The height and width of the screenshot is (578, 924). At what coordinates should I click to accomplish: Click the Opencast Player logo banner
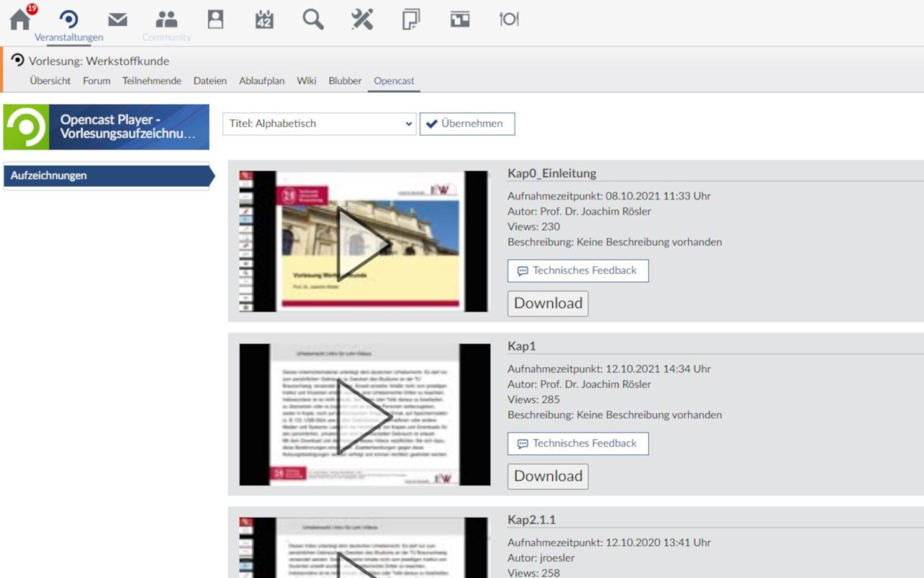click(x=106, y=126)
